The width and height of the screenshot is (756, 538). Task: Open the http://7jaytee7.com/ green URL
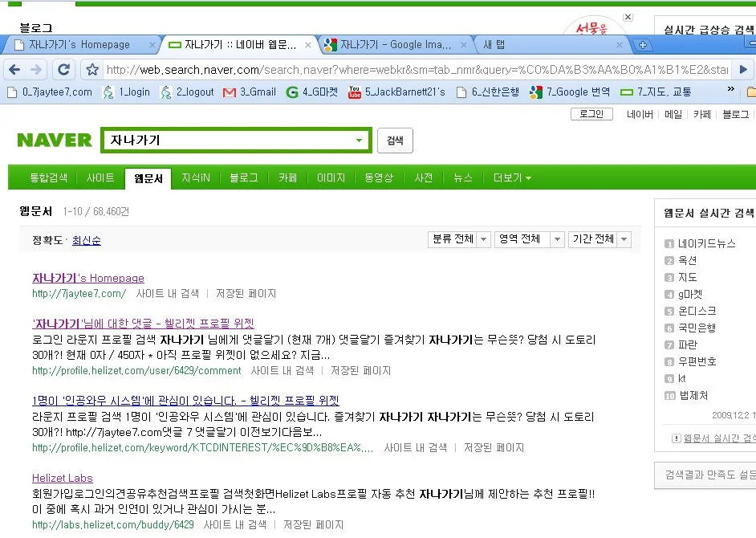79,293
